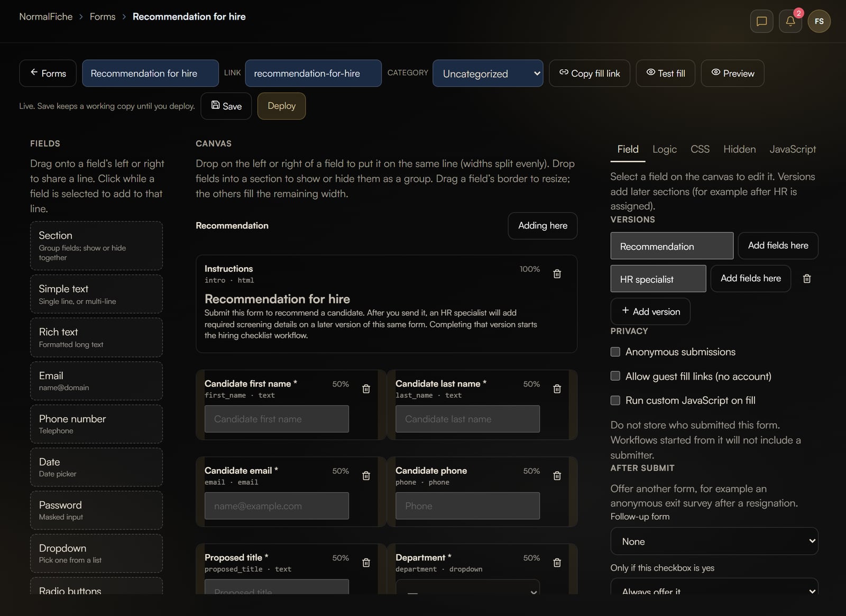Switch to the JavaScript tab
This screenshot has height=616, width=846.
point(792,149)
